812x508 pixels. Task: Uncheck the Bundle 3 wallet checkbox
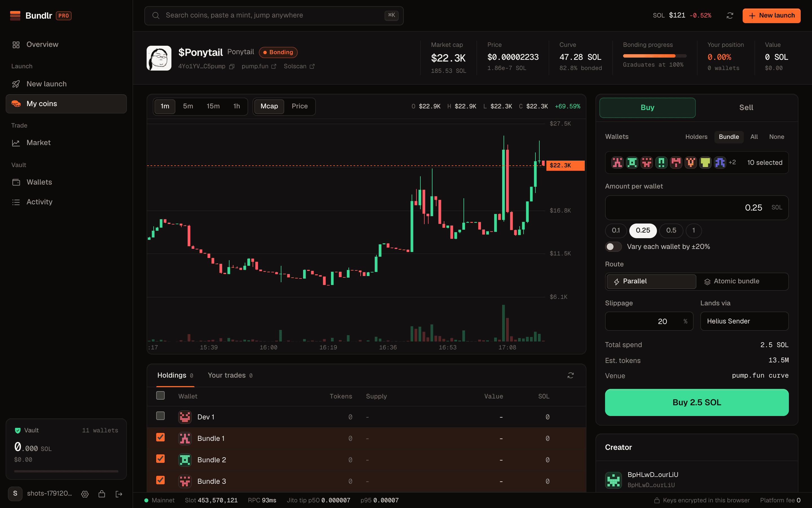160,480
